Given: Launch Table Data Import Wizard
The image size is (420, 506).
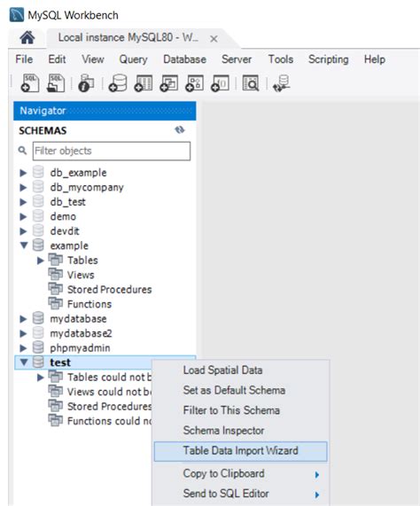Looking at the screenshot, I should tap(241, 451).
